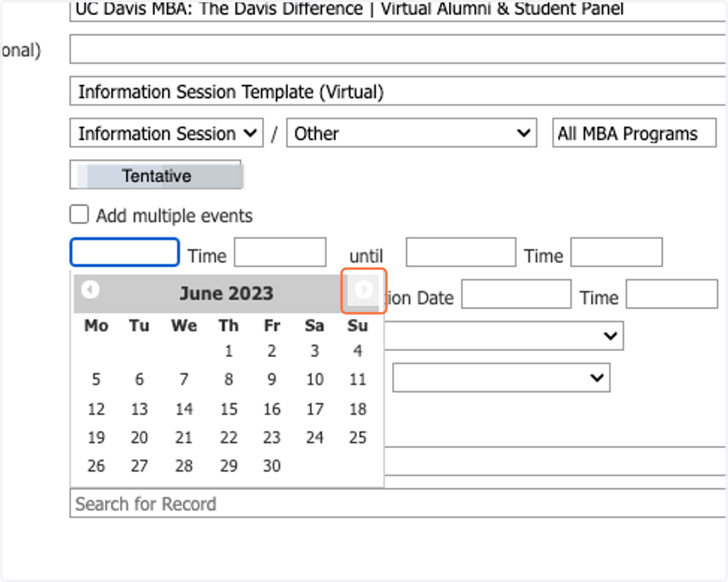Viewport: 728px width, 582px height.
Task: Open the Other category dropdown
Action: coord(411,133)
